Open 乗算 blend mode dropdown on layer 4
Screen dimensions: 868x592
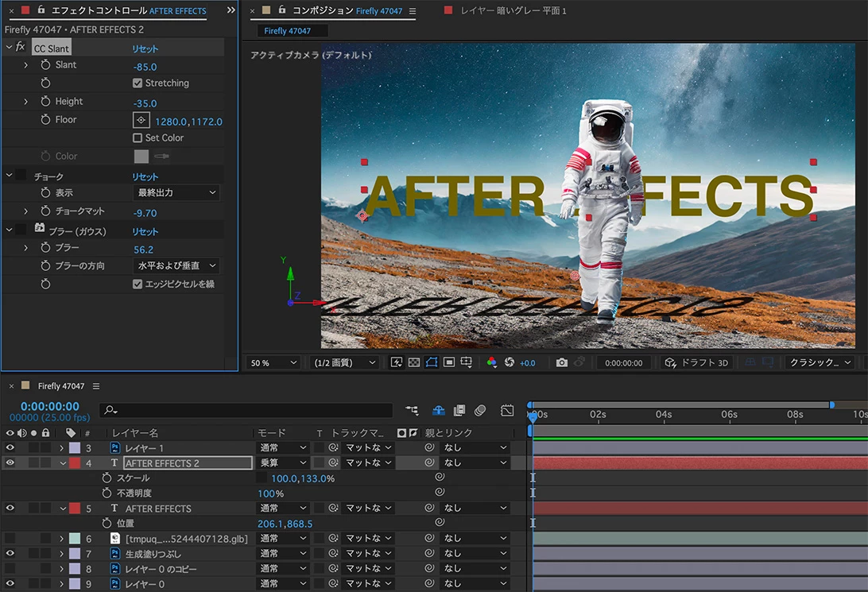(283, 462)
